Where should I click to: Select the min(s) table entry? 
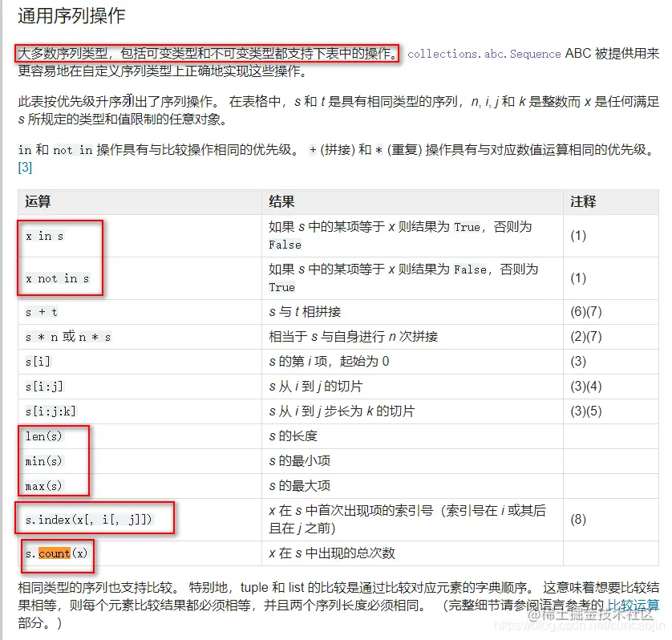[42, 460]
